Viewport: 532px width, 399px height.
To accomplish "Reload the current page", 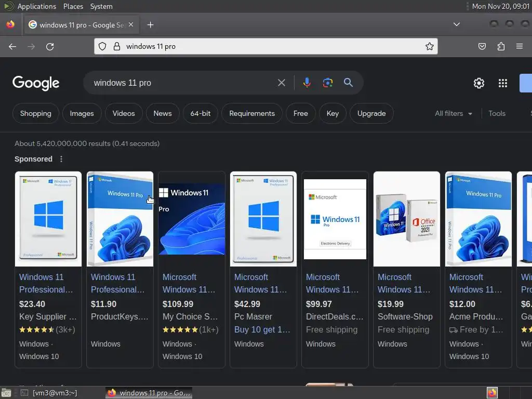I will (50, 46).
